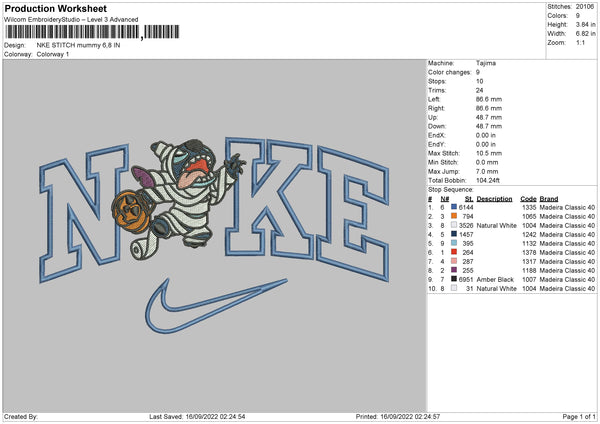600x424 pixels.
Task: Click thread code 1007
Action: [529, 279]
